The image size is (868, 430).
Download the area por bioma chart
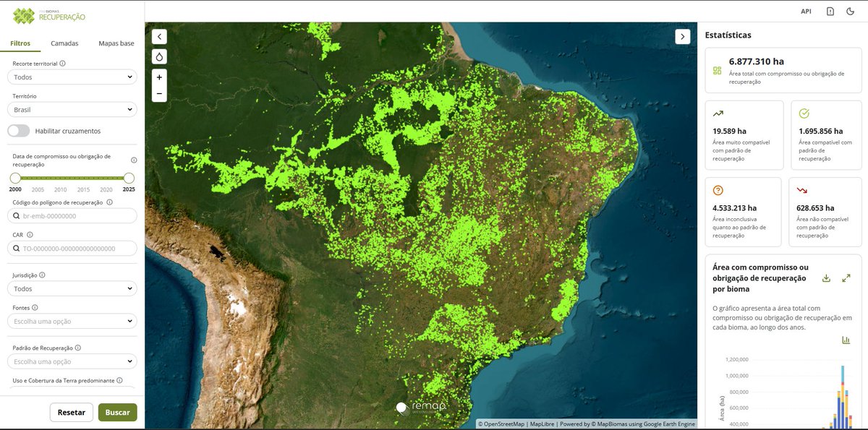click(x=826, y=278)
